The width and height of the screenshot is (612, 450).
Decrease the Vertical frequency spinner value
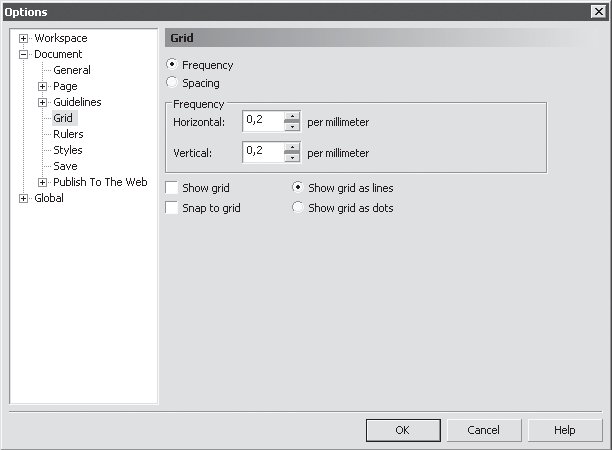click(x=292, y=158)
